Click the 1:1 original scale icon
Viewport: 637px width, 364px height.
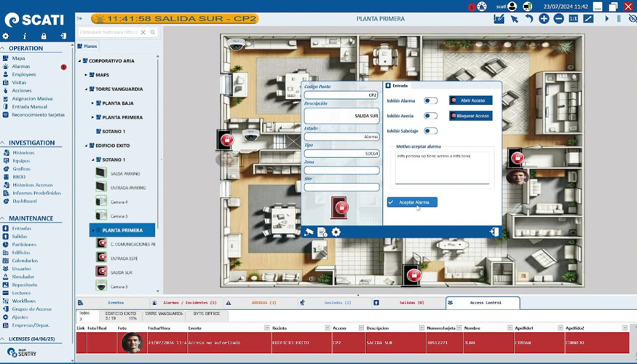point(573,19)
